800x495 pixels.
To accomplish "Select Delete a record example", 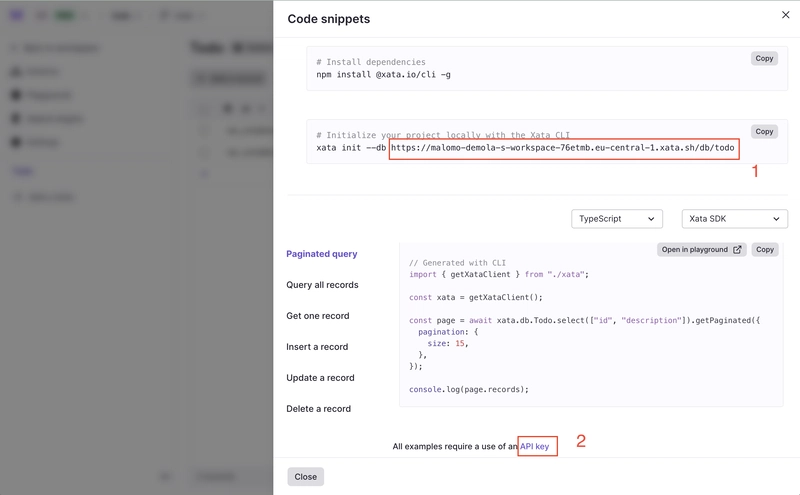I will coord(318,409).
